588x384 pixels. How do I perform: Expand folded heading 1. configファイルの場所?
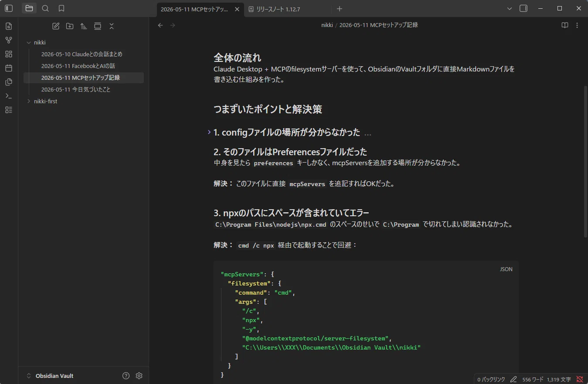(209, 132)
